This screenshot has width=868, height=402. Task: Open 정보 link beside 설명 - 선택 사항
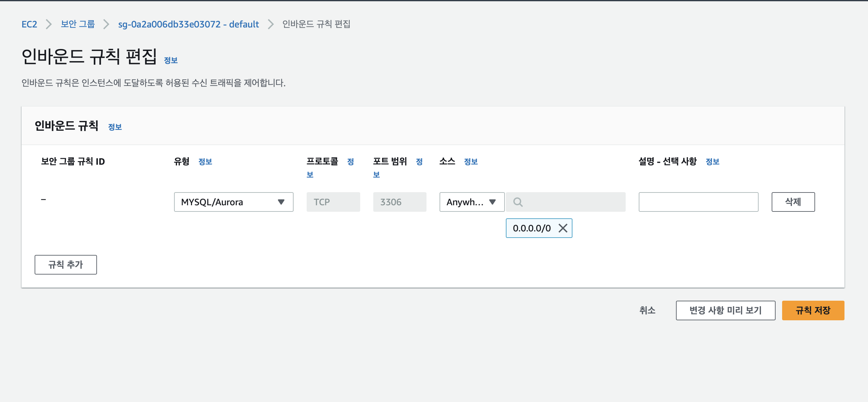(x=712, y=161)
